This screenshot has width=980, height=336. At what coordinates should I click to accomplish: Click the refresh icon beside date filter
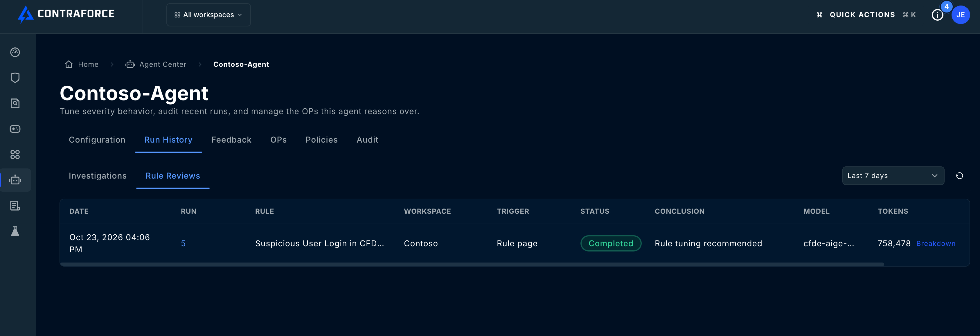[959, 176]
